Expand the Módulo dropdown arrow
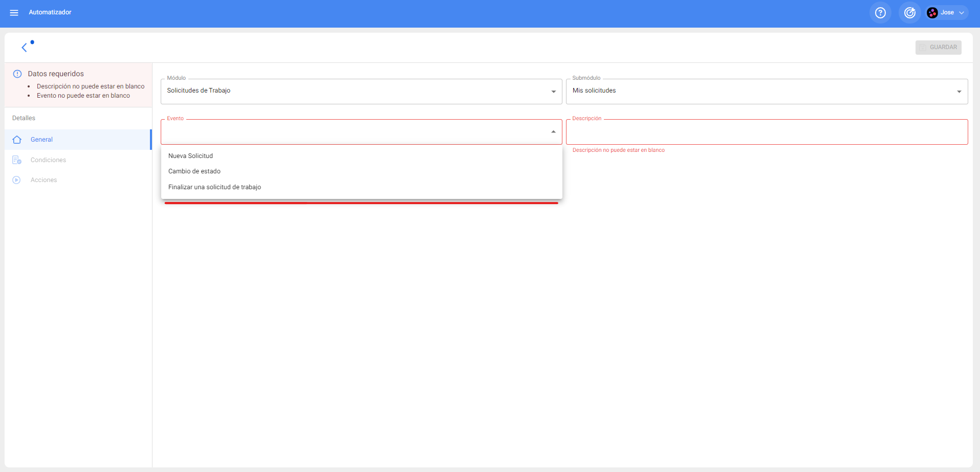This screenshot has height=472, width=980. pyautogui.click(x=553, y=92)
